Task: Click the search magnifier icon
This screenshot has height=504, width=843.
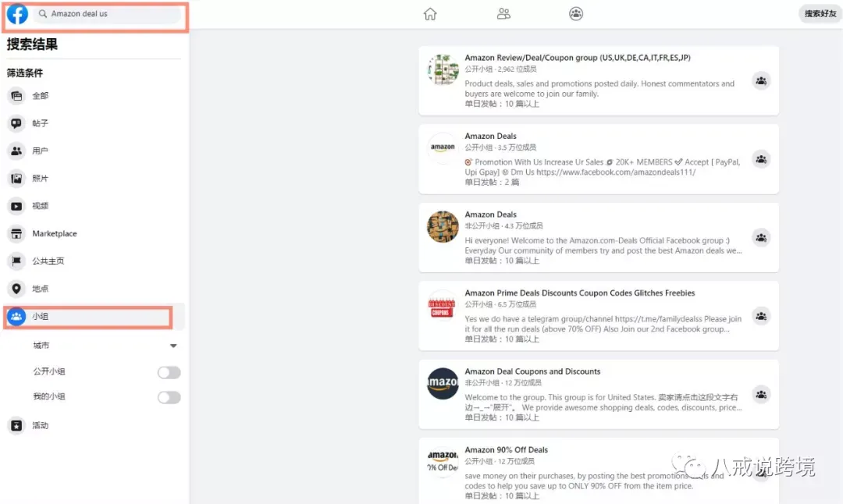Action: click(x=43, y=14)
